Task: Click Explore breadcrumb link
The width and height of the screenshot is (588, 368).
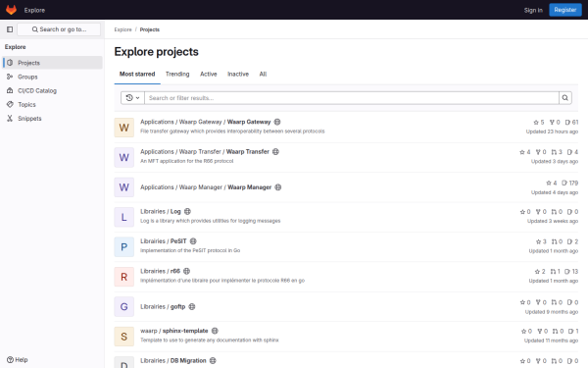Action: click(x=123, y=29)
